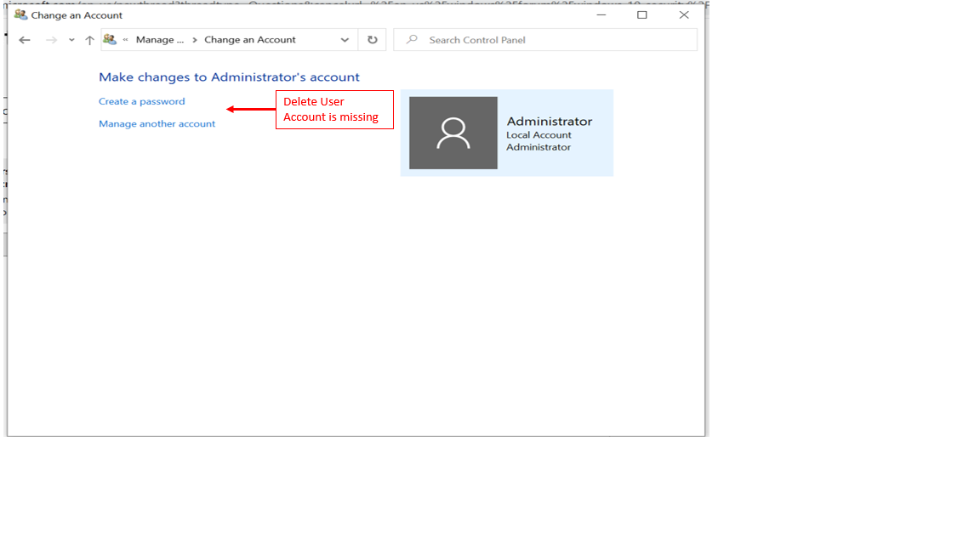Viewport: 980px width, 551px height.
Task: Click the window title bar icon
Action: pos(20,14)
